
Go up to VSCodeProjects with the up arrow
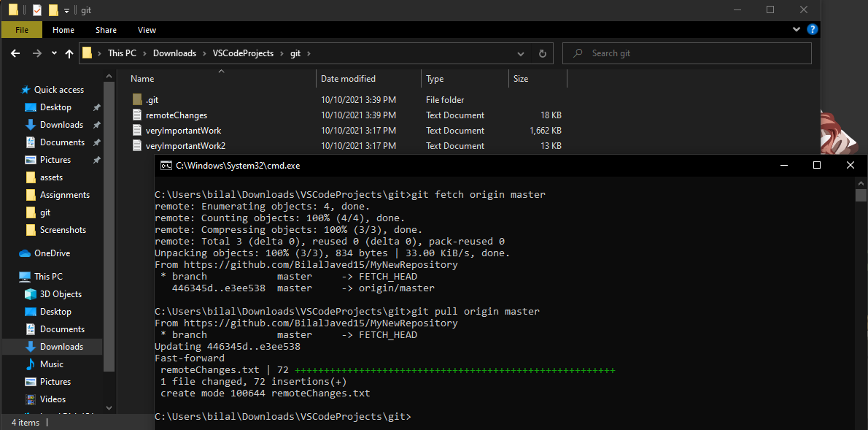pyautogui.click(x=69, y=53)
